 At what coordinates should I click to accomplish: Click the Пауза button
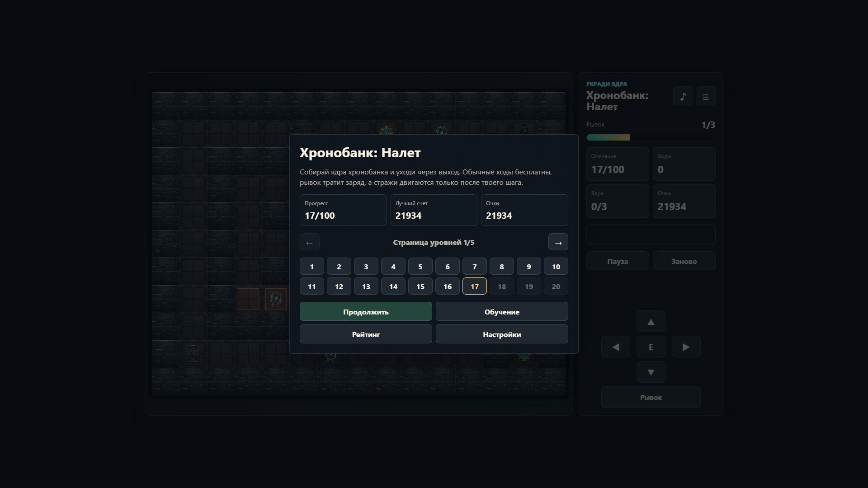618,261
